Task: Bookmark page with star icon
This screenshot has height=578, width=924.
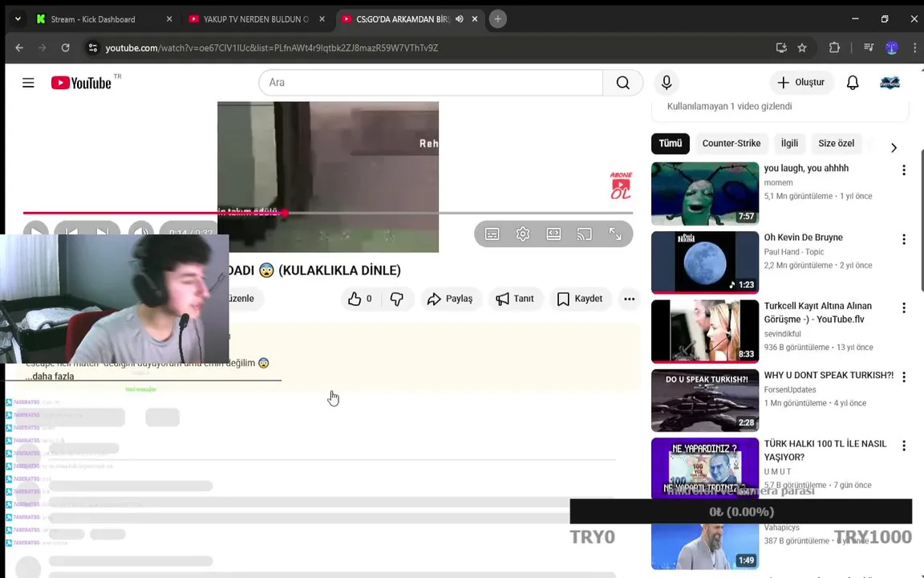Action: pyautogui.click(x=802, y=48)
